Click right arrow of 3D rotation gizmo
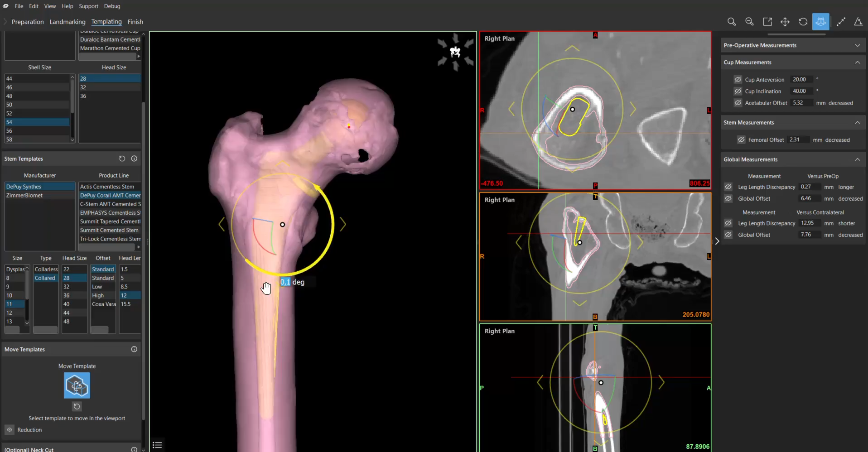 343,224
